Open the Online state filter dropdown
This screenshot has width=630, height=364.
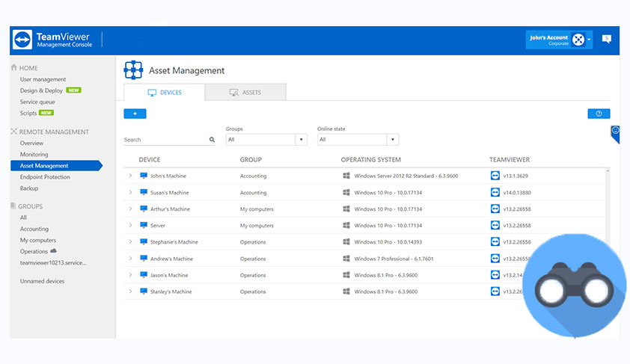[x=358, y=140]
